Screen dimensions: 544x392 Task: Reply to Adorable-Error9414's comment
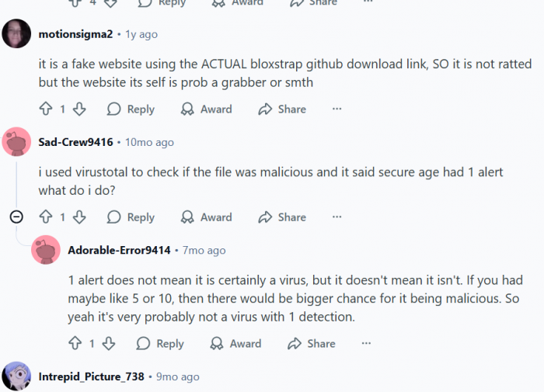pyautogui.click(x=160, y=343)
